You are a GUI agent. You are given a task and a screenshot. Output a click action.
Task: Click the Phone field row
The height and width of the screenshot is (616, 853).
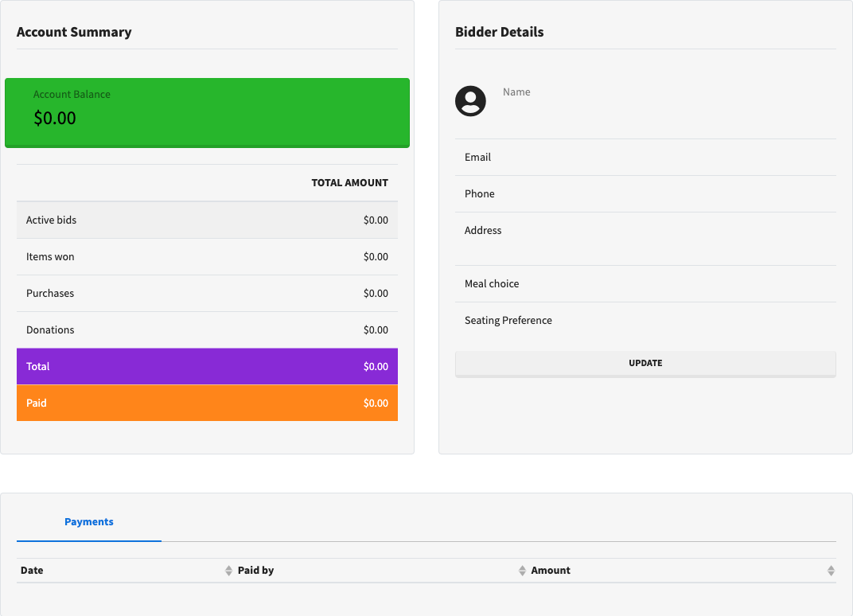pyautogui.click(x=645, y=194)
